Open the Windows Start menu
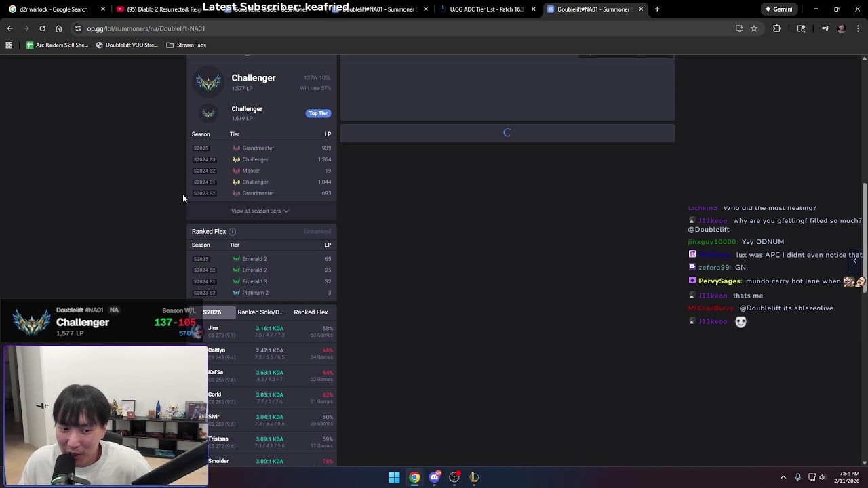The width and height of the screenshot is (868, 488). pos(394,477)
